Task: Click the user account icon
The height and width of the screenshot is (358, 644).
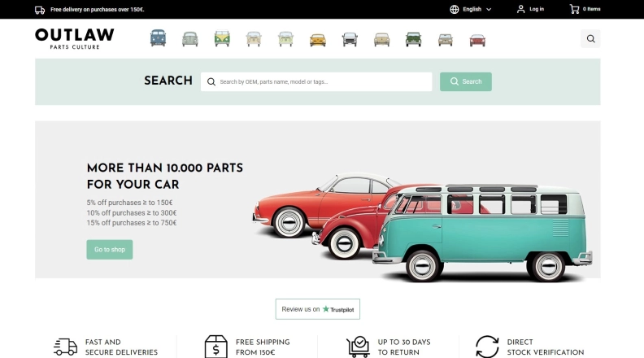Action: (520, 9)
